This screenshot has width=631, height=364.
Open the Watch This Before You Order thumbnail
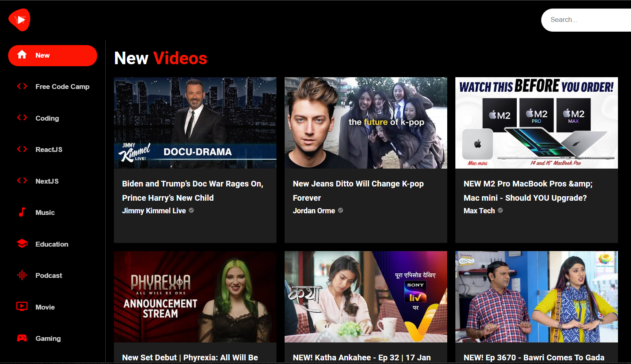[537, 123]
